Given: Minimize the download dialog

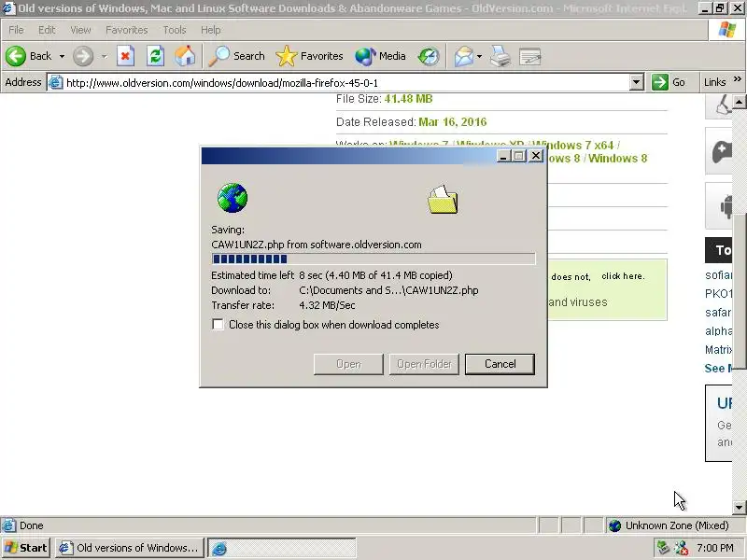Looking at the screenshot, I should click(x=503, y=156).
